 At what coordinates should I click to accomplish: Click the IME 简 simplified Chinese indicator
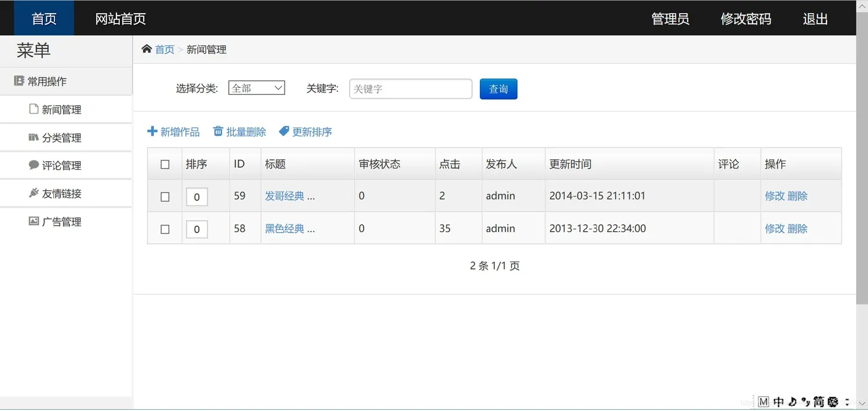(x=818, y=402)
